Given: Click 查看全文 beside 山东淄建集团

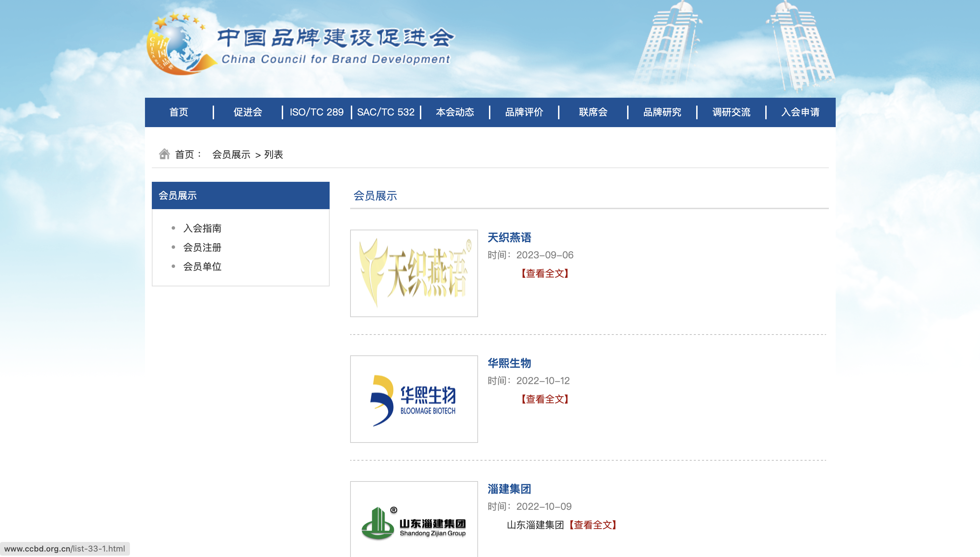Looking at the screenshot, I should 593,525.
